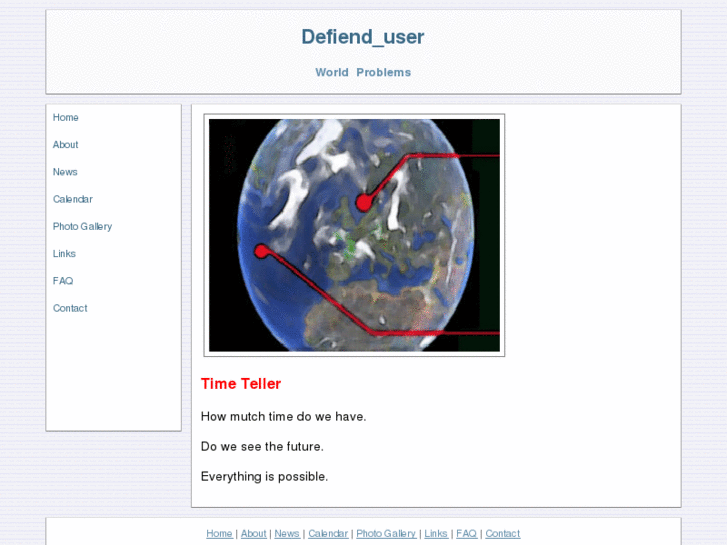
Task: Open Calendar from the sidebar
Action: pos(73,199)
